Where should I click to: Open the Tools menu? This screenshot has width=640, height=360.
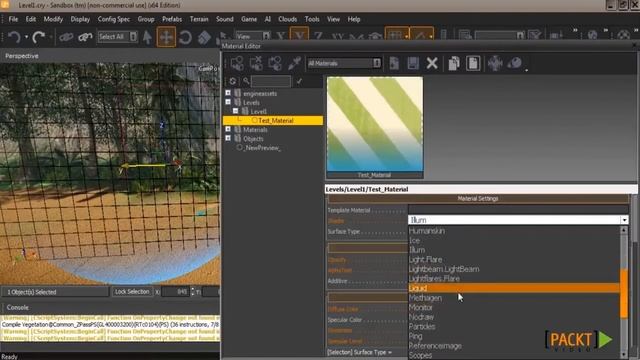tap(312, 19)
